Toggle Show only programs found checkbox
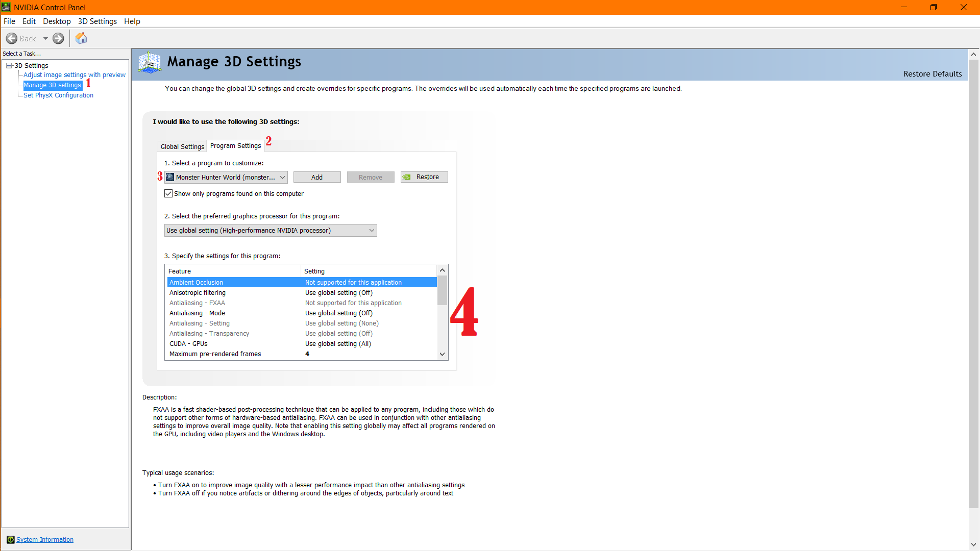Image resolution: width=980 pixels, height=551 pixels. (x=168, y=193)
